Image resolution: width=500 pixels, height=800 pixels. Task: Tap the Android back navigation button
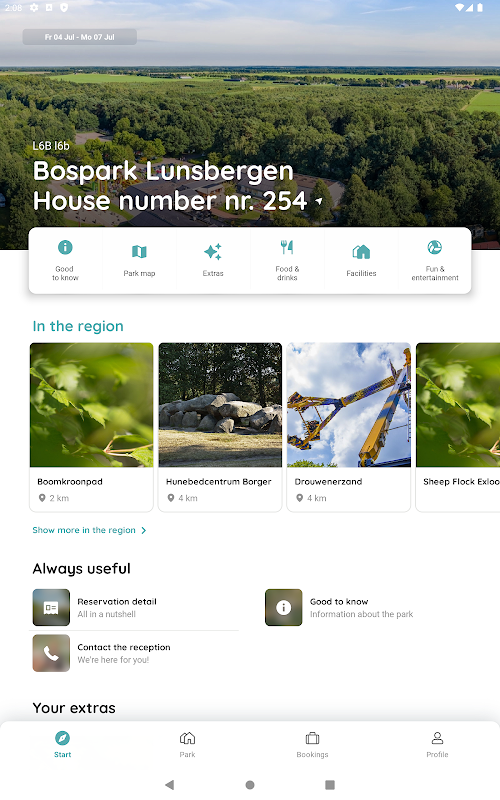point(170,785)
